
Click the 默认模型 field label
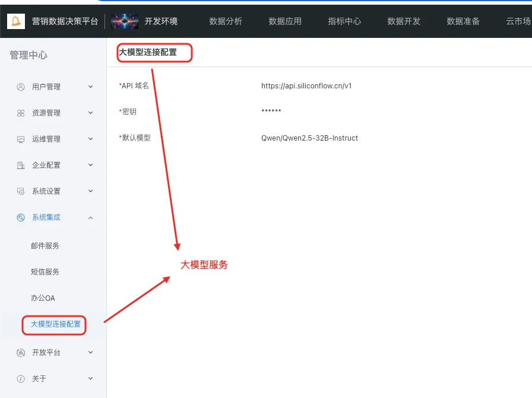(135, 138)
